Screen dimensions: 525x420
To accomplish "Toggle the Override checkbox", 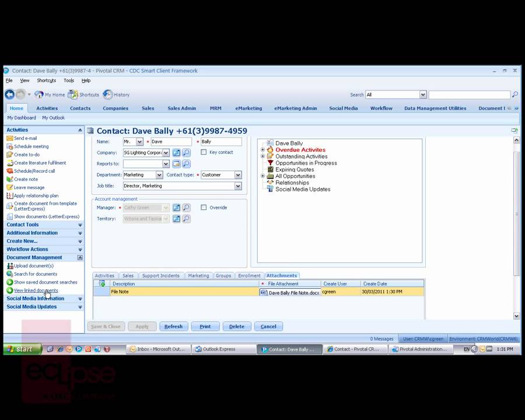I will point(204,207).
